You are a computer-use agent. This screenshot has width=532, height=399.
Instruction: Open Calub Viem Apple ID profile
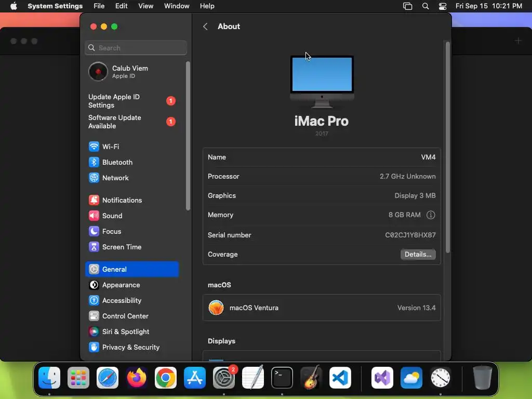pos(131,72)
